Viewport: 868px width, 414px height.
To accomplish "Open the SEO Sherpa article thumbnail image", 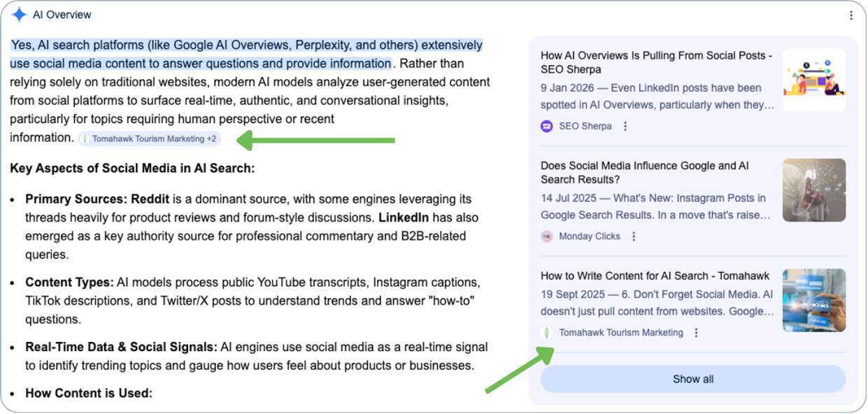I will point(814,80).
